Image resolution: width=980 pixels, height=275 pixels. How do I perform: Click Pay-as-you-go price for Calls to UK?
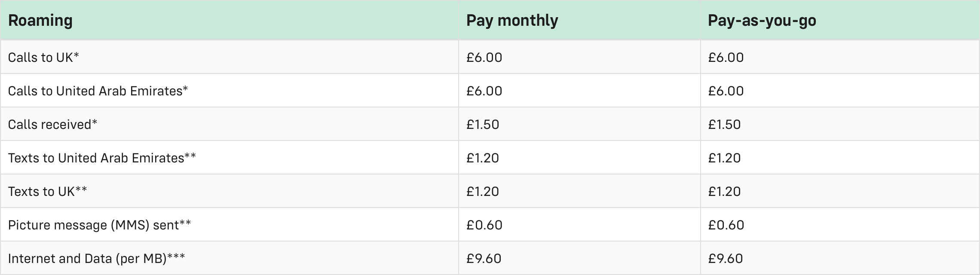(x=726, y=58)
